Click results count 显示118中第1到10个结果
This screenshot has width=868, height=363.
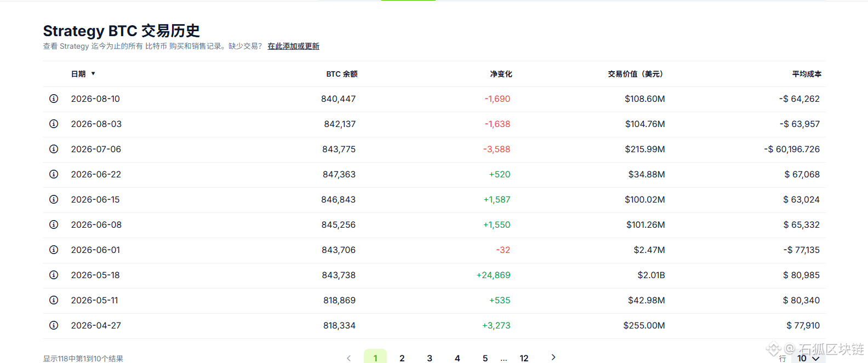coord(83,359)
